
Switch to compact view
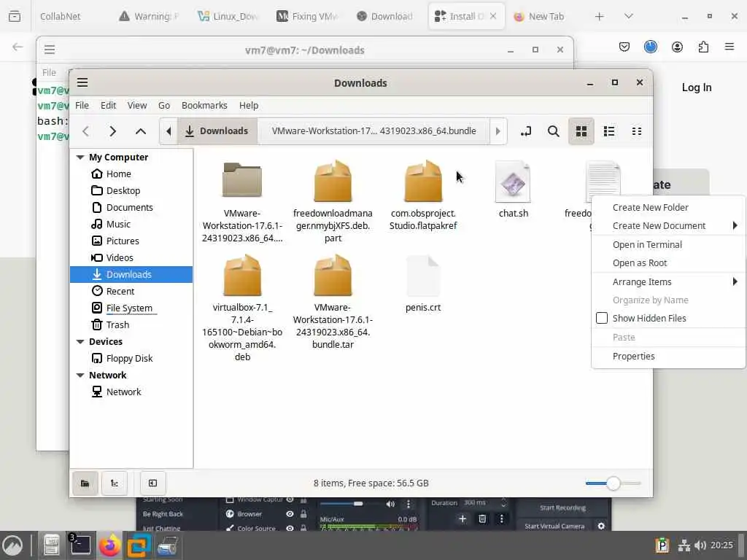coord(636,131)
